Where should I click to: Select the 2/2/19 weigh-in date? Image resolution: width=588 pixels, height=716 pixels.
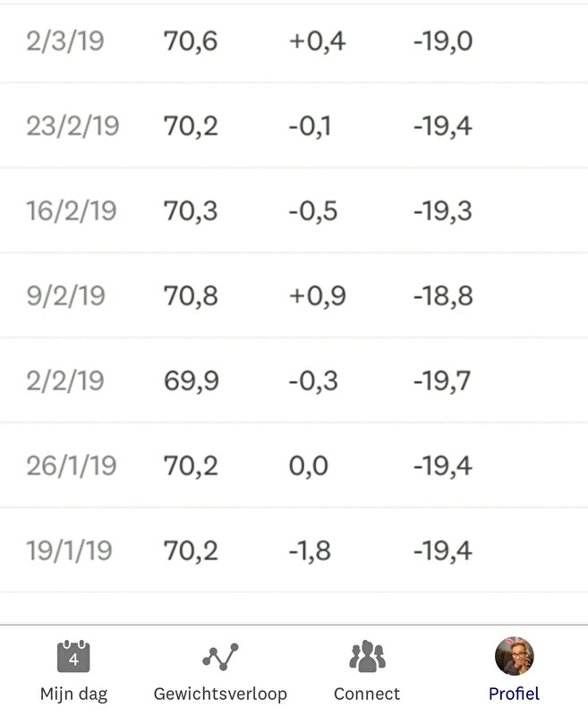65,381
